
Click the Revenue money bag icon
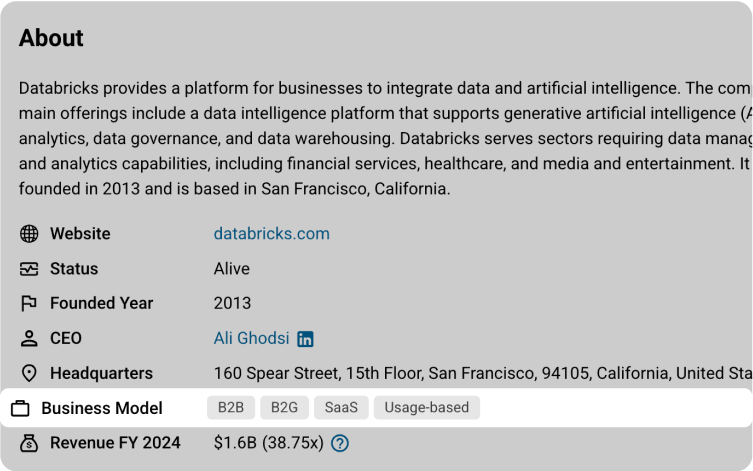29,442
